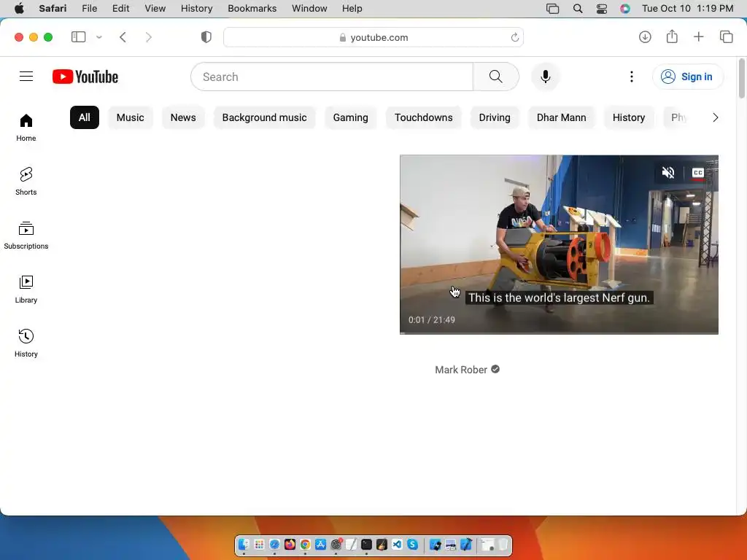Launch Google Chrome from the Dock
This screenshot has width=747, height=560.
(305, 544)
